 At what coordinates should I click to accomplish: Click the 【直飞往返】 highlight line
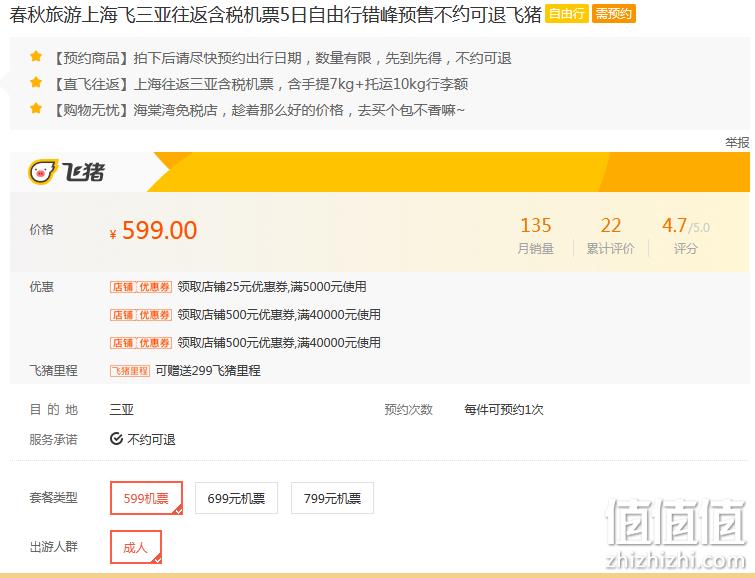[259, 84]
